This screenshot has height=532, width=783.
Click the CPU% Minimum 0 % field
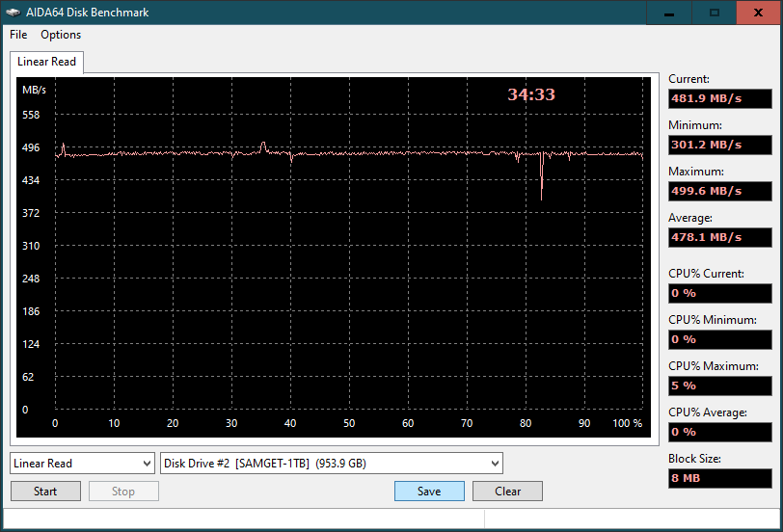pyautogui.click(x=720, y=340)
